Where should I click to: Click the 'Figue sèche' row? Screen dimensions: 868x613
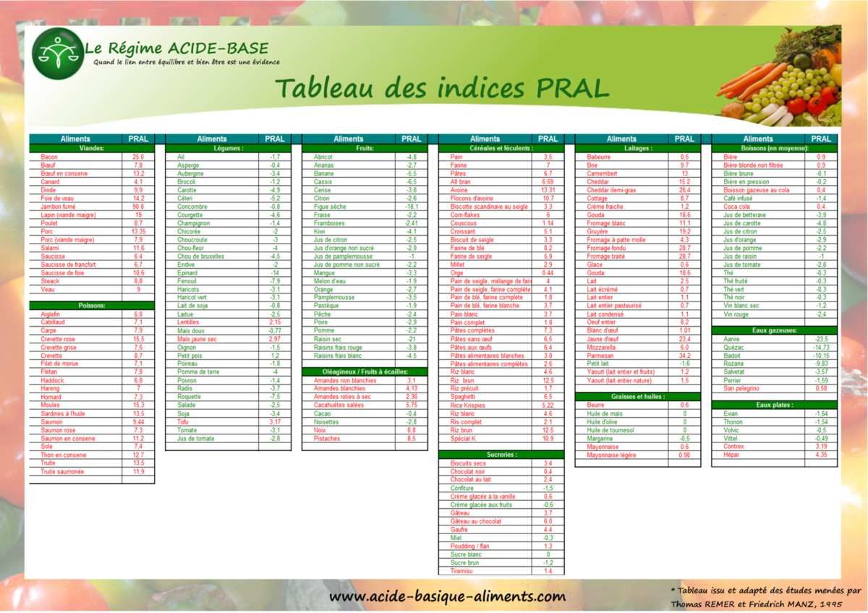click(x=365, y=207)
